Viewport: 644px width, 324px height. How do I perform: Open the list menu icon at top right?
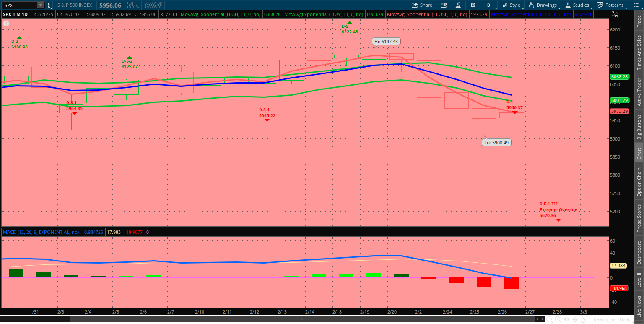click(636, 5)
